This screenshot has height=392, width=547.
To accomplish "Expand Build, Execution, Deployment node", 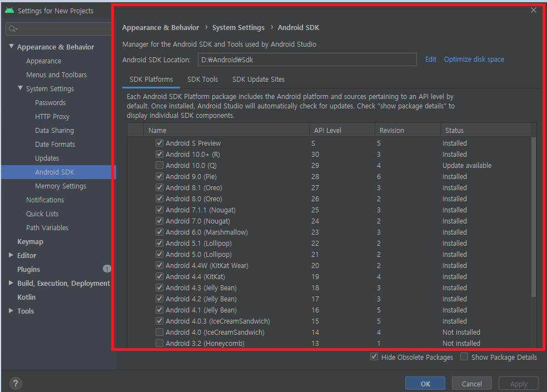I will [11, 283].
